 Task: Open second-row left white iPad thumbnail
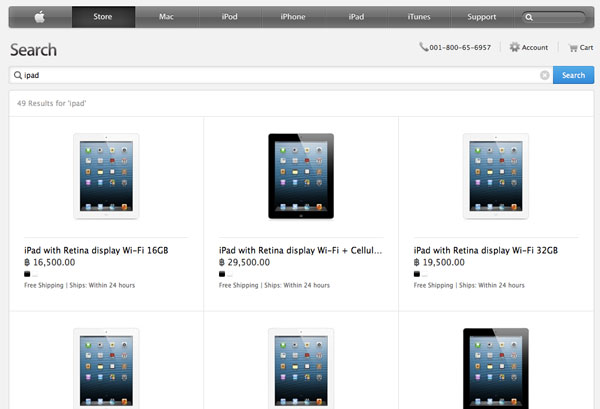[106, 368]
